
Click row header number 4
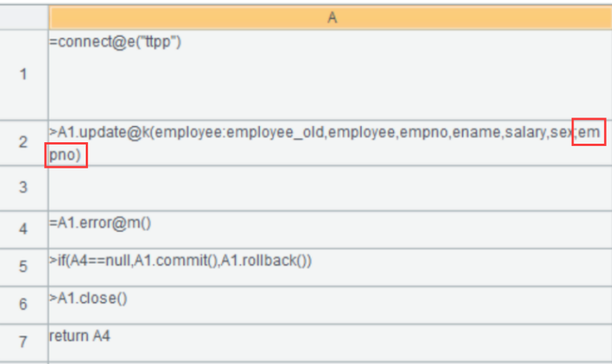24,229
